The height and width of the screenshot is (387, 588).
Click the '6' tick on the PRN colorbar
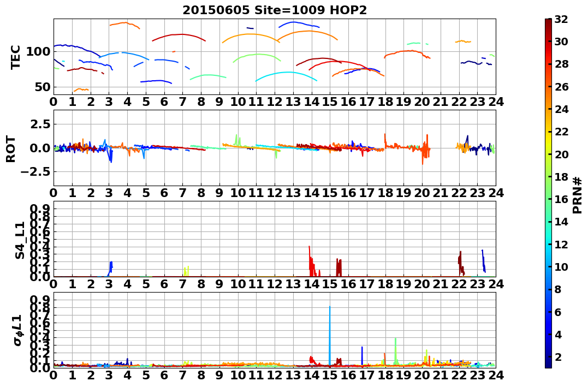coord(558,312)
